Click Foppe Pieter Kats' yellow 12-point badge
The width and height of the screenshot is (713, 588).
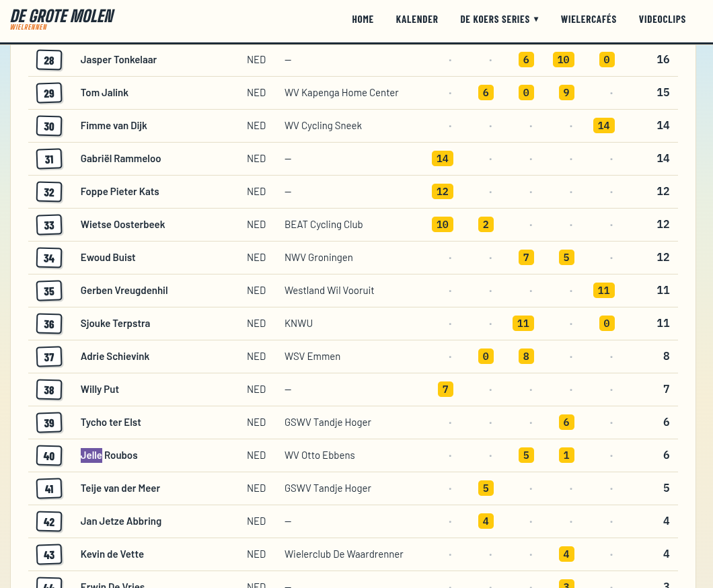click(x=443, y=192)
